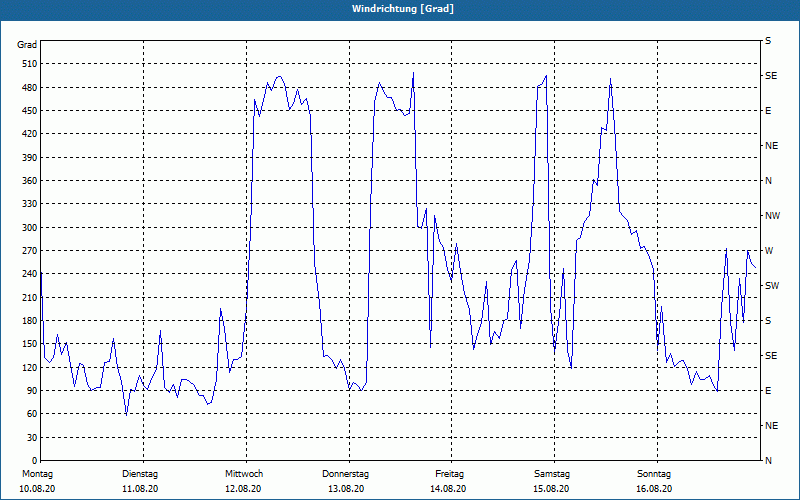Screen dimensions: 800x500
Task: Select the y-axis value 210
Action: (x=31, y=297)
